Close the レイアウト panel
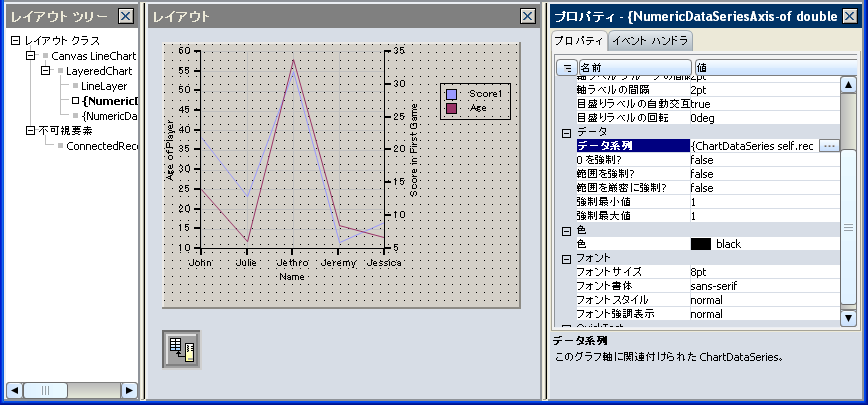Viewport: 868px width, 405px height. [x=528, y=17]
